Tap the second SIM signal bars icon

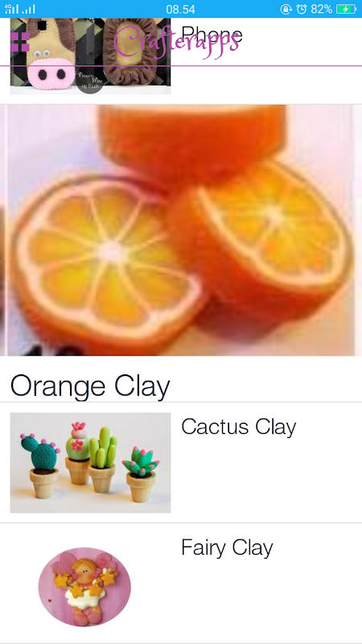pos(28,9)
